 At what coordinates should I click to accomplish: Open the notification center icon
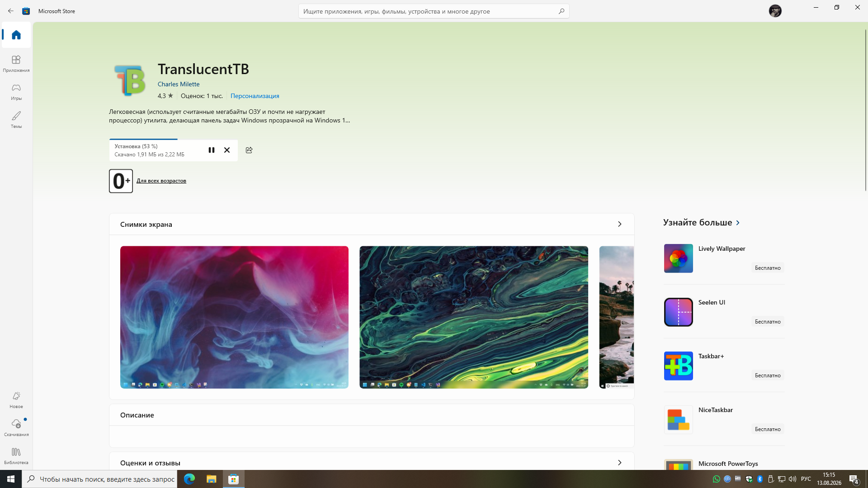point(854,479)
